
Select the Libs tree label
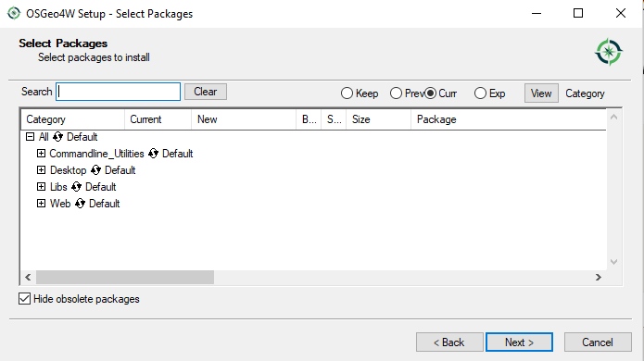(x=58, y=187)
